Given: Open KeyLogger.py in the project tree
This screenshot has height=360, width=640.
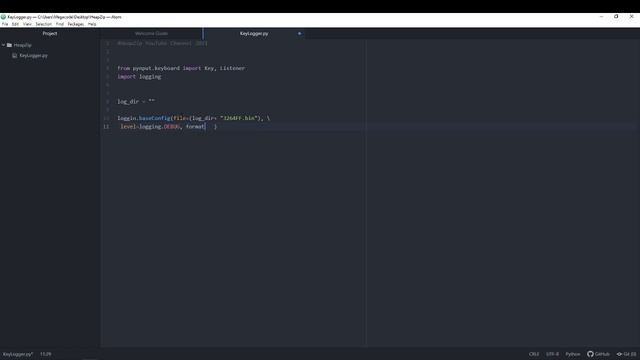Looking at the screenshot, I should point(33,56).
